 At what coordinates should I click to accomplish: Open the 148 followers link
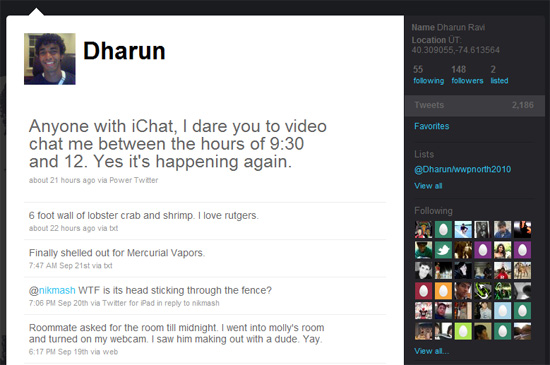pyautogui.click(x=467, y=75)
